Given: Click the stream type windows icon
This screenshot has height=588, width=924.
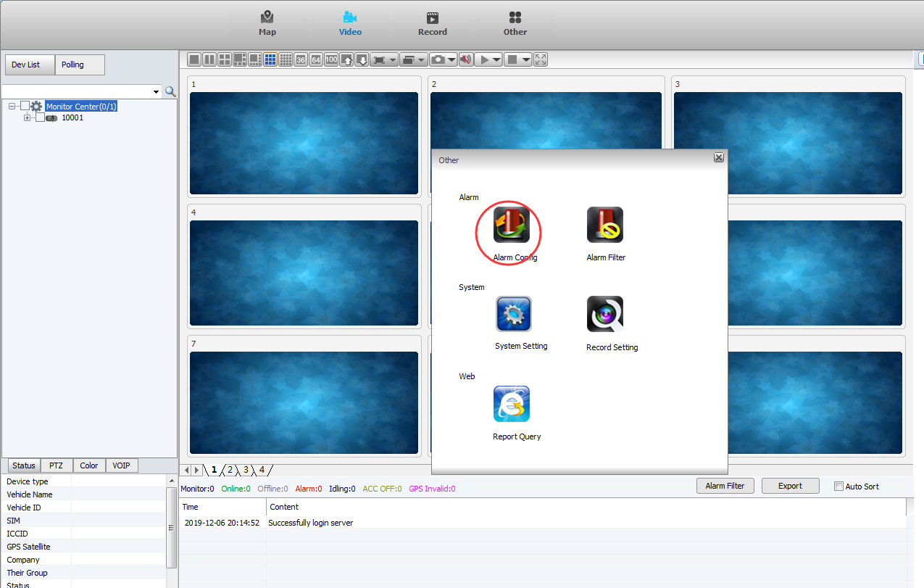Looking at the screenshot, I should click(408, 59).
